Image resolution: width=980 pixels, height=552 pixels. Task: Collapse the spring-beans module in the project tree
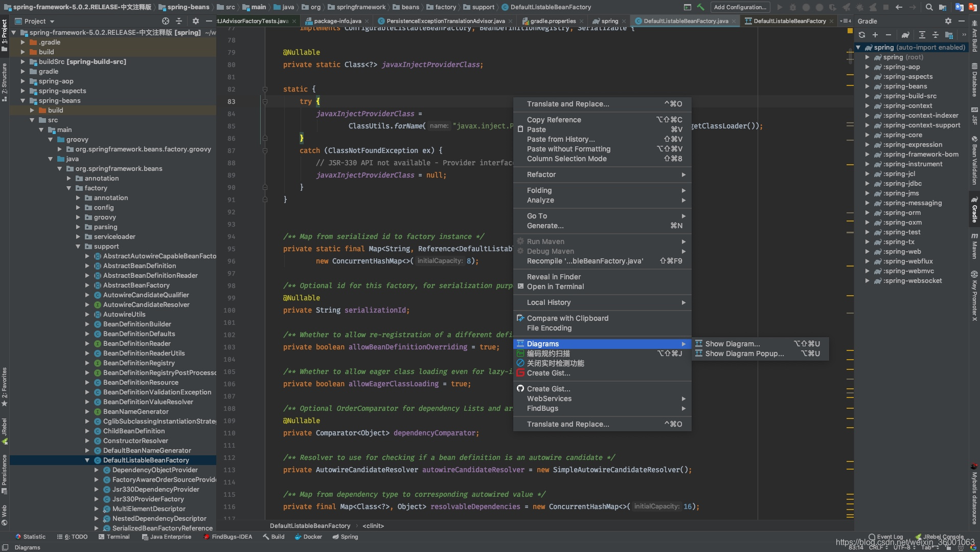[x=22, y=100]
